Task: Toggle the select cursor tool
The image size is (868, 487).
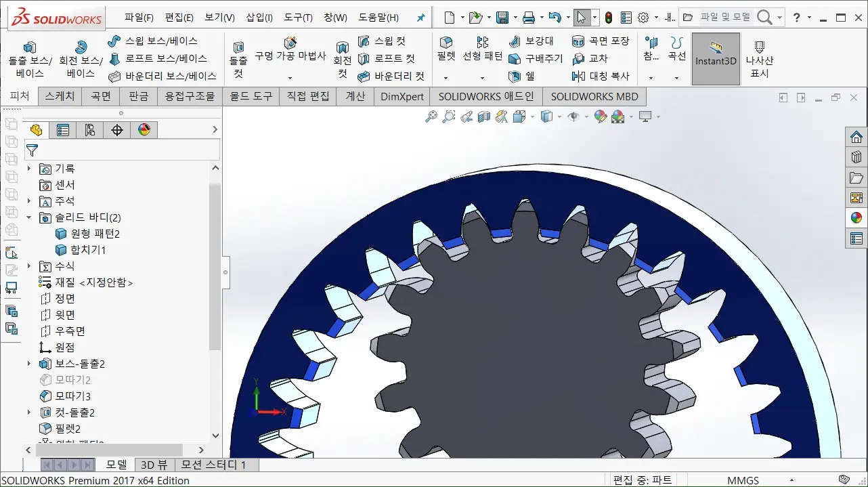Action: click(x=581, y=18)
